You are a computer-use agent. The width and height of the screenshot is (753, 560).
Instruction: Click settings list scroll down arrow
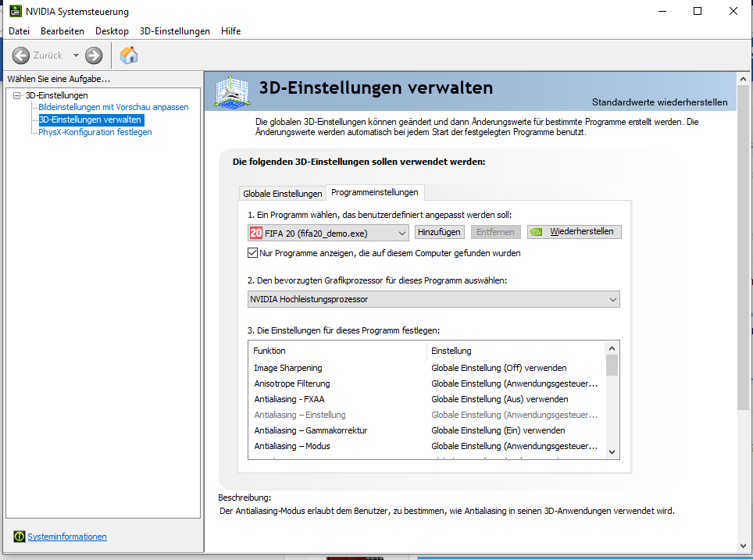tap(612, 452)
